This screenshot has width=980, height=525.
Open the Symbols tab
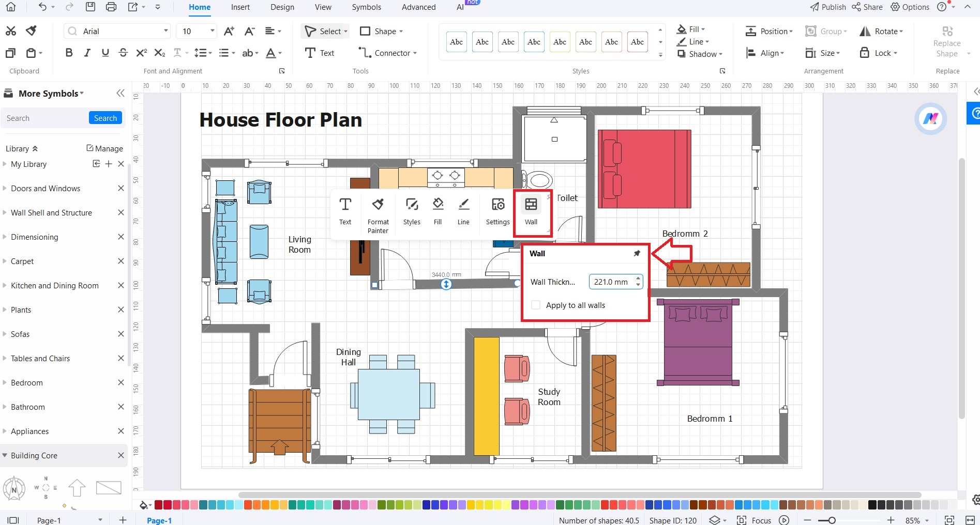click(x=367, y=7)
